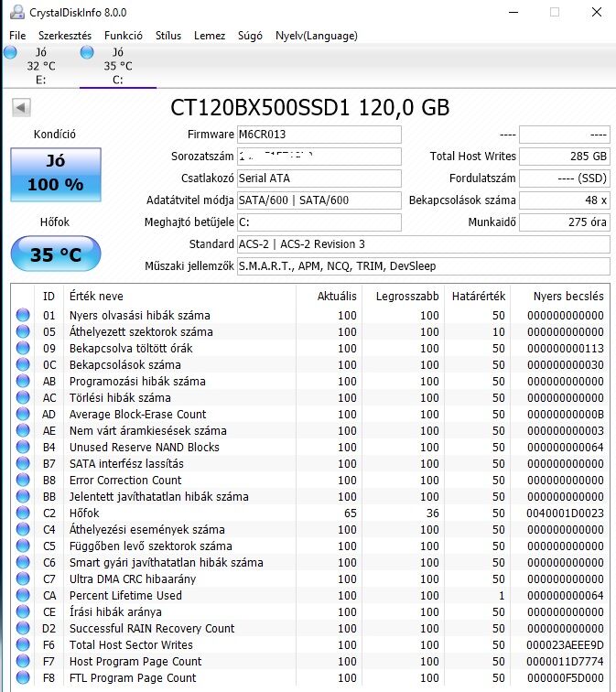This screenshot has height=692, width=616.
Task: Select the Total Host Sector Writes row name
Action: [x=131, y=644]
